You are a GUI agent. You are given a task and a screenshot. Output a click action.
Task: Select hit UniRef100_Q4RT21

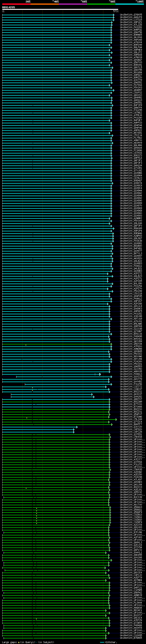click(x=131, y=588)
